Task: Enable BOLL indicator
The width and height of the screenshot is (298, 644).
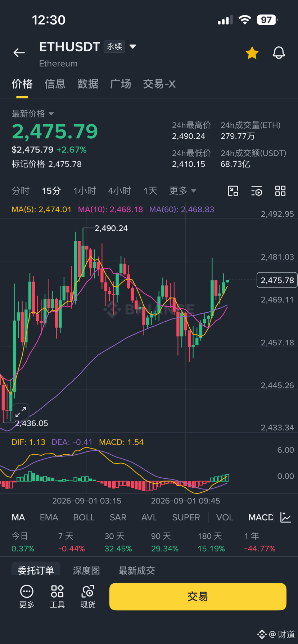Action: tap(84, 517)
